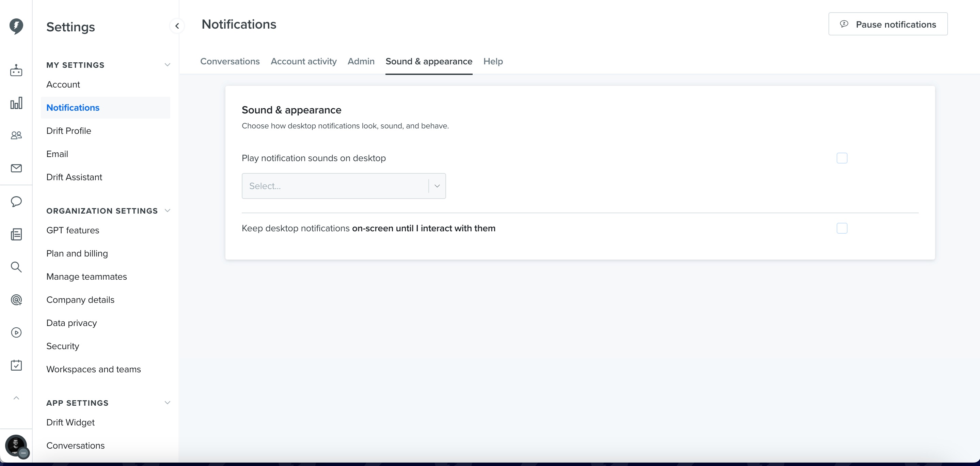Open Company details page
Screen dimensions: 980x466
click(x=80, y=300)
